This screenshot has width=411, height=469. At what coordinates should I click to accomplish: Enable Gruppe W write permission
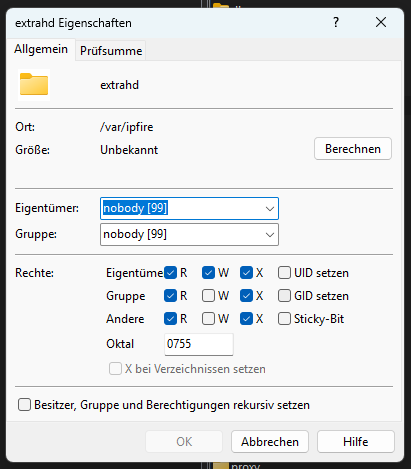point(208,296)
